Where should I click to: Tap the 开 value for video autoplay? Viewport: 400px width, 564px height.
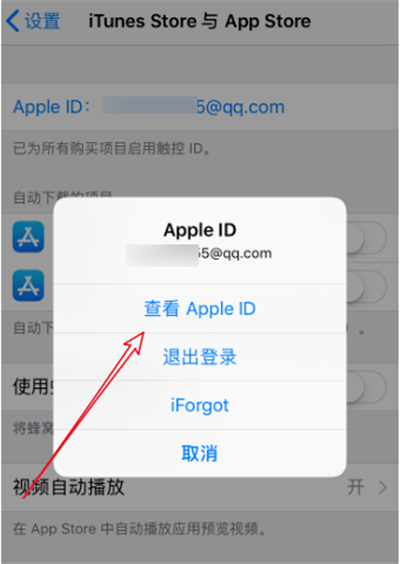(355, 488)
